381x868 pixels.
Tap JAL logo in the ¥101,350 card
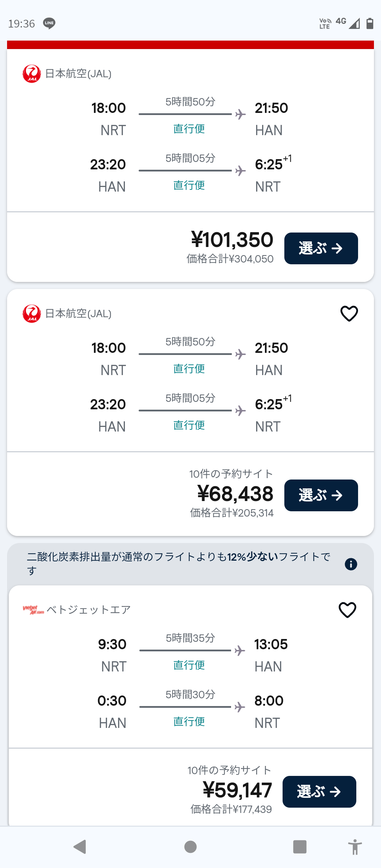(32, 74)
